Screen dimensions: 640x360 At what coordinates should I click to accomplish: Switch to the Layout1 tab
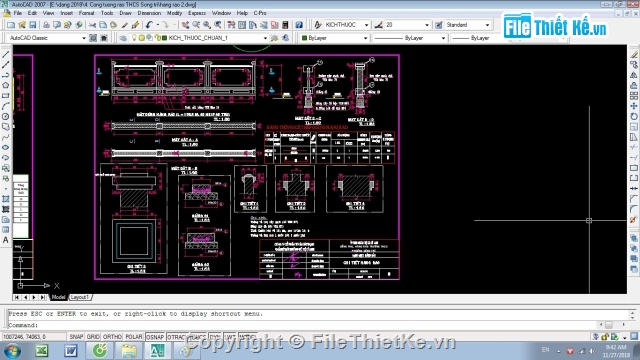click(80, 297)
